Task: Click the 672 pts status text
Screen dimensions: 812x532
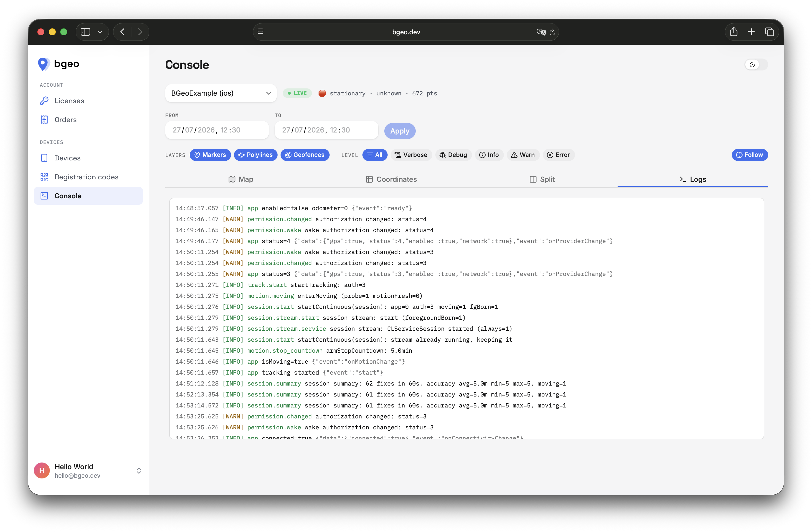Action: pyautogui.click(x=424, y=93)
